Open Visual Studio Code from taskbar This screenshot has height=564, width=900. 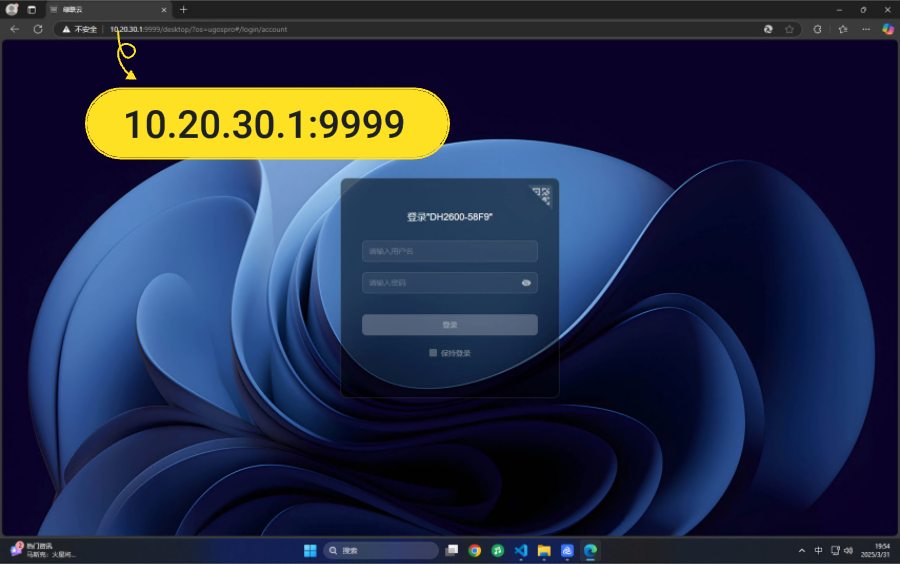521,551
